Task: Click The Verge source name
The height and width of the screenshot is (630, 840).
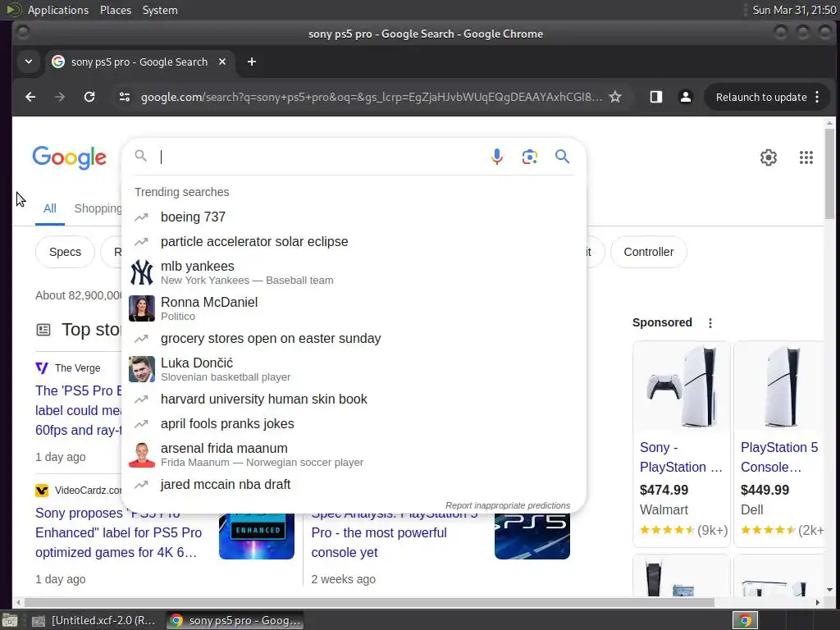Action: click(77, 368)
